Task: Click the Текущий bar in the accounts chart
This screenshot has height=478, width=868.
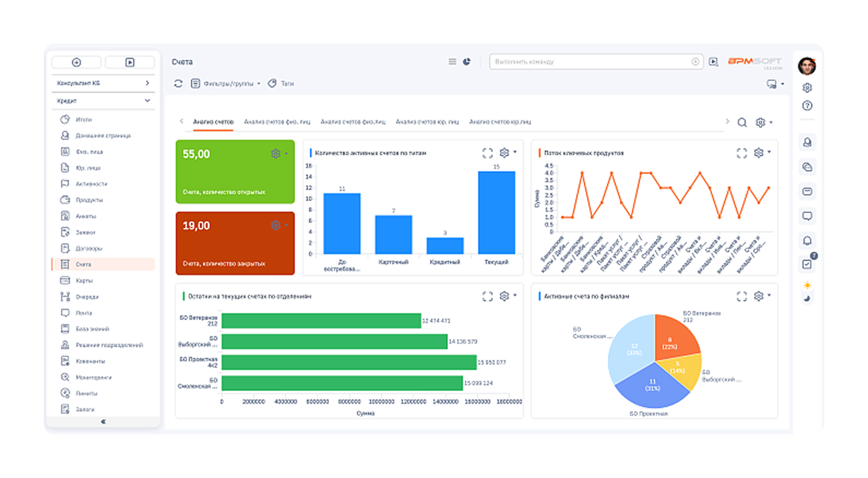Action: (x=496, y=213)
